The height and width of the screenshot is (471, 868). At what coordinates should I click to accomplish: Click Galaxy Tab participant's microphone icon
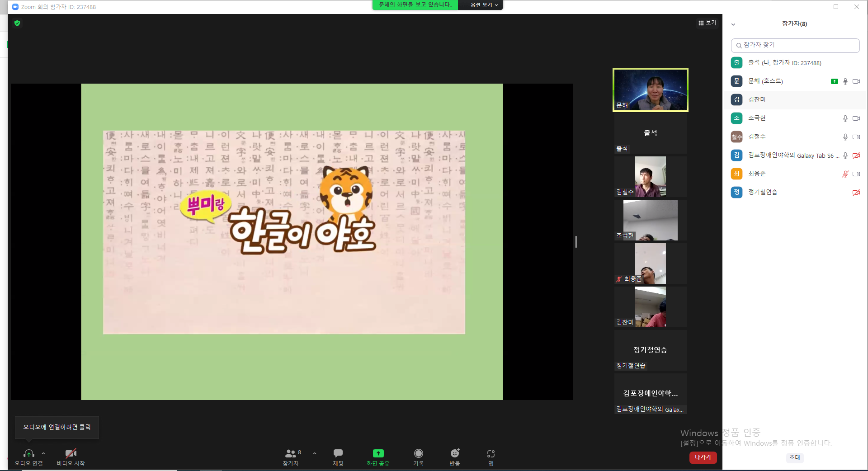click(x=845, y=155)
